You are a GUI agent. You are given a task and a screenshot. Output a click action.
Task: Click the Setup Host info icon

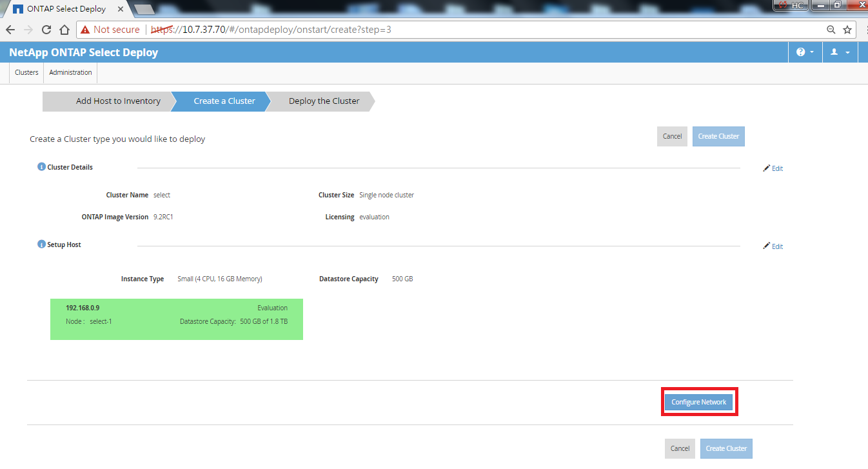41,245
